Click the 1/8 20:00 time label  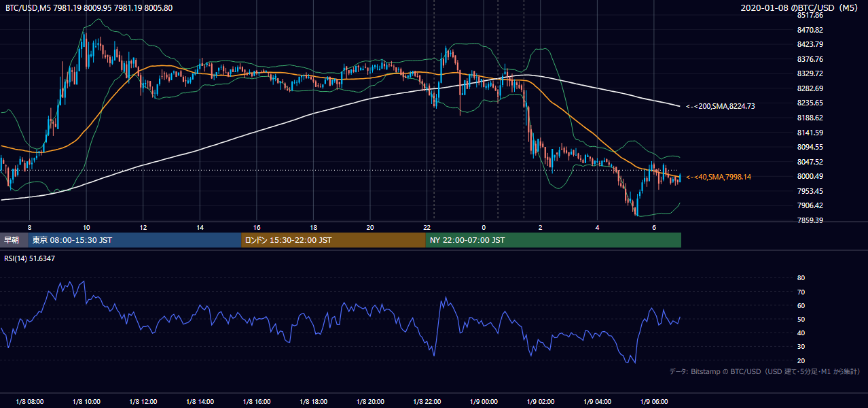pyautogui.click(x=370, y=402)
